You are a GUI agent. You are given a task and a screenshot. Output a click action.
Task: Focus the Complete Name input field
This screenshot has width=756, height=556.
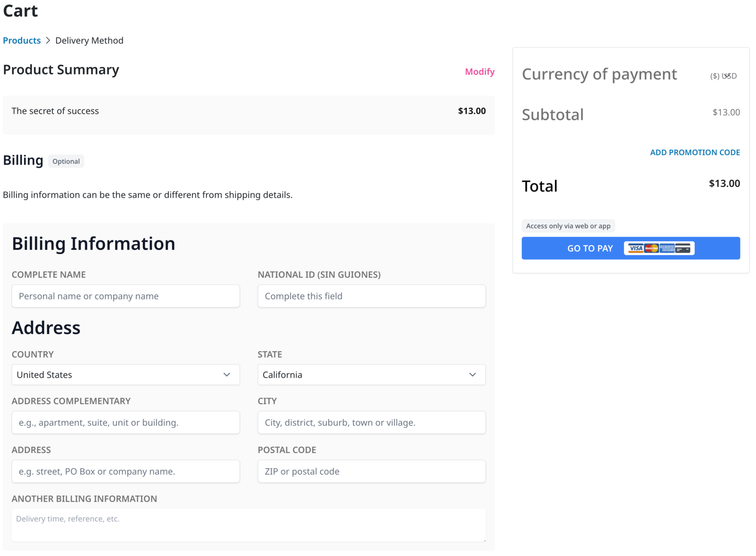(126, 296)
